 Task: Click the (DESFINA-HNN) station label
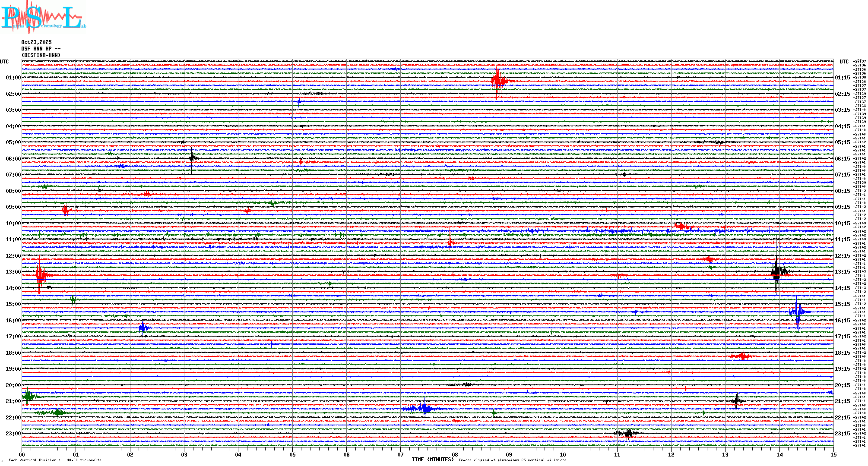pos(41,55)
